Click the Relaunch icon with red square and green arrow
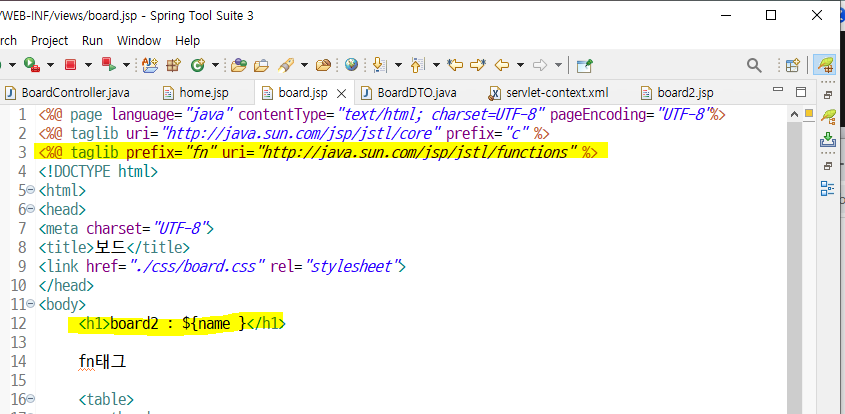 click(x=109, y=65)
